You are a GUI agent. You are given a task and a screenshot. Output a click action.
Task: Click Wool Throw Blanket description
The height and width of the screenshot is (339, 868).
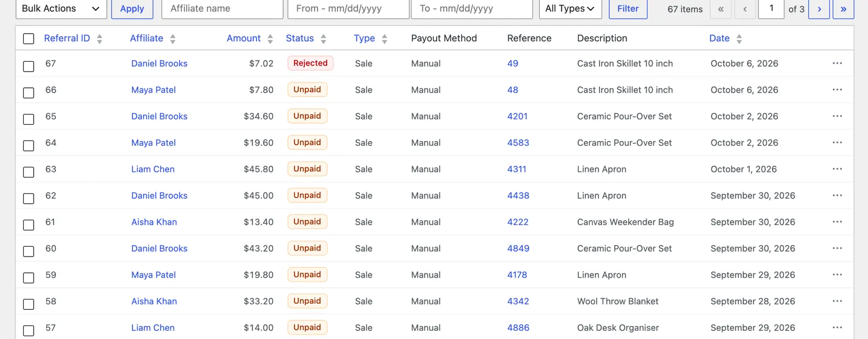(x=618, y=301)
